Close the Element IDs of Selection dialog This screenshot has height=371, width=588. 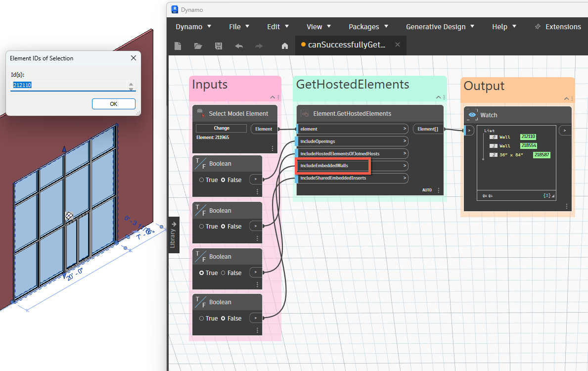[133, 58]
